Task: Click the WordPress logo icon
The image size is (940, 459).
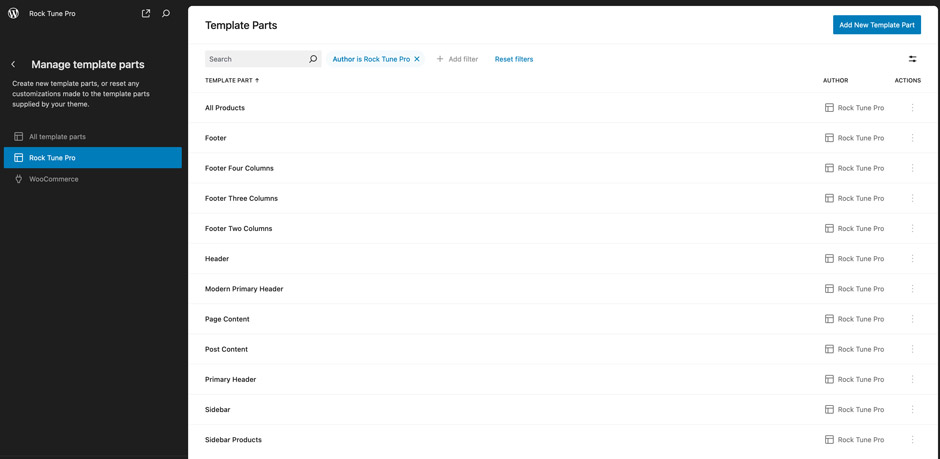Action: tap(14, 13)
